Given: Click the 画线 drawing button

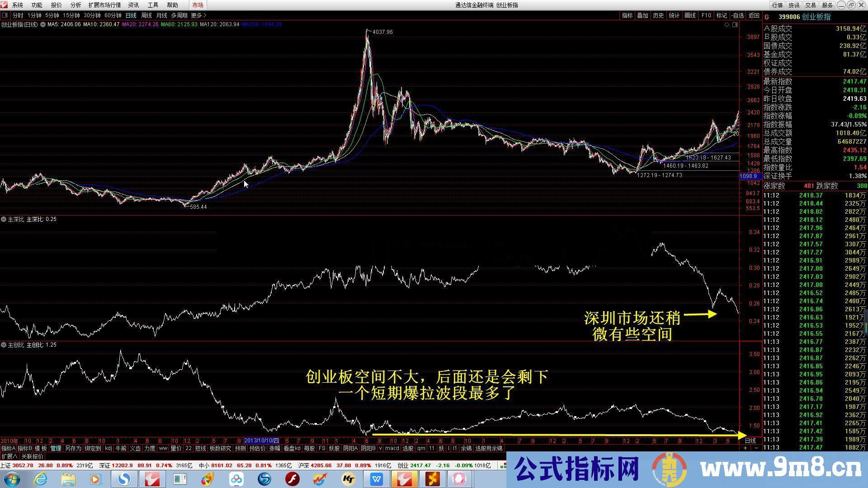Looking at the screenshot, I should coord(690,15).
